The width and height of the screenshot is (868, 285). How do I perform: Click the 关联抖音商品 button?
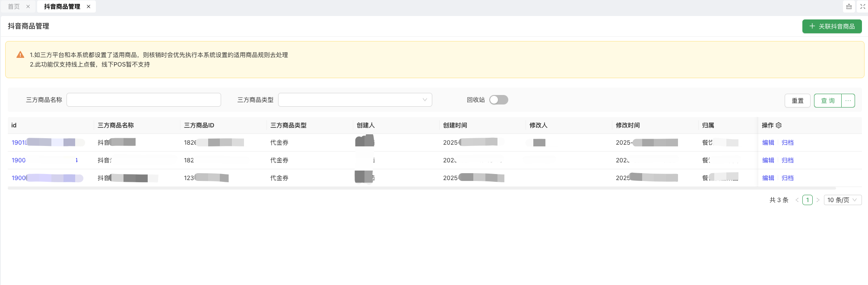pyautogui.click(x=832, y=26)
